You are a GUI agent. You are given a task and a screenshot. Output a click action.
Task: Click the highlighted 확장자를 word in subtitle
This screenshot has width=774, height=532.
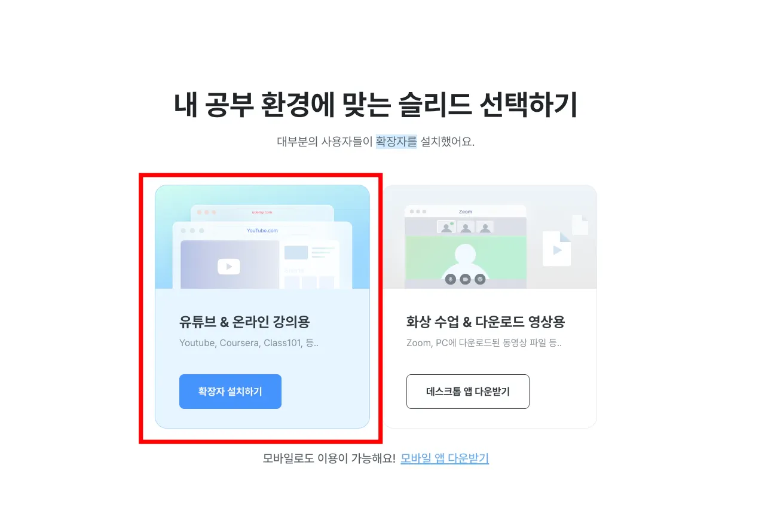(396, 142)
